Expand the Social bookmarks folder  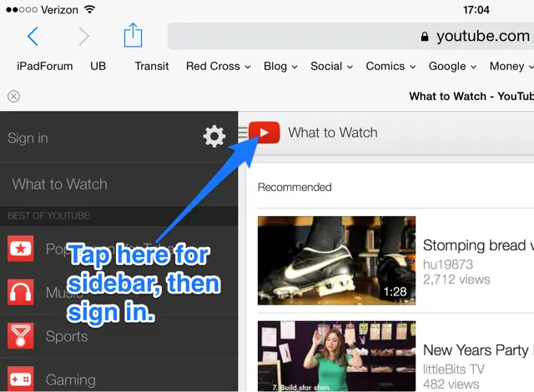(331, 66)
